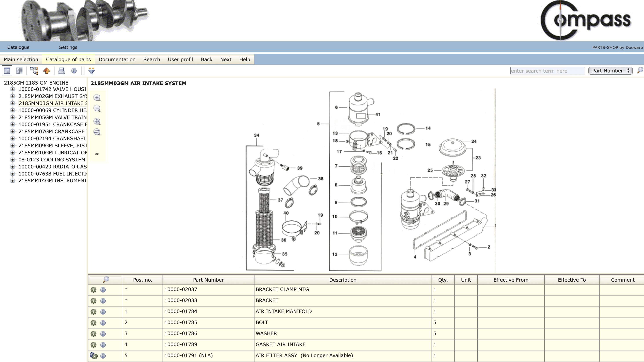Click gear icon for BOLT row
The width and height of the screenshot is (644, 362).
click(93, 323)
